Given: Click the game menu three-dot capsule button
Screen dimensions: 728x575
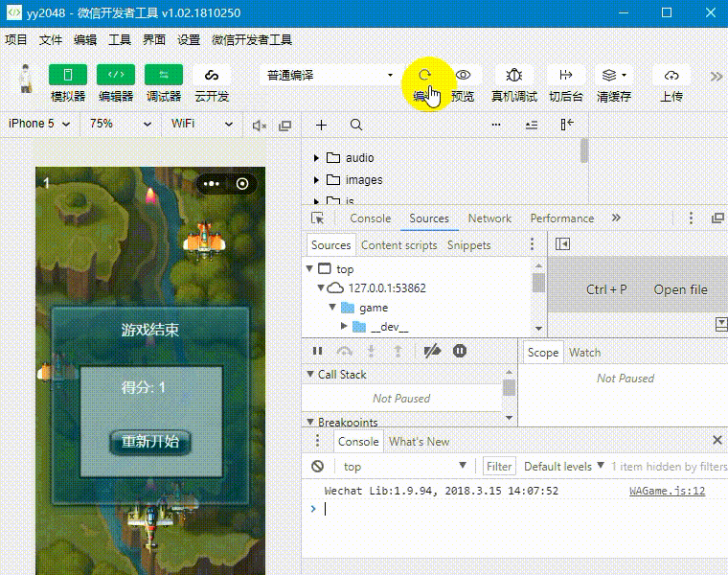Looking at the screenshot, I should 212,183.
